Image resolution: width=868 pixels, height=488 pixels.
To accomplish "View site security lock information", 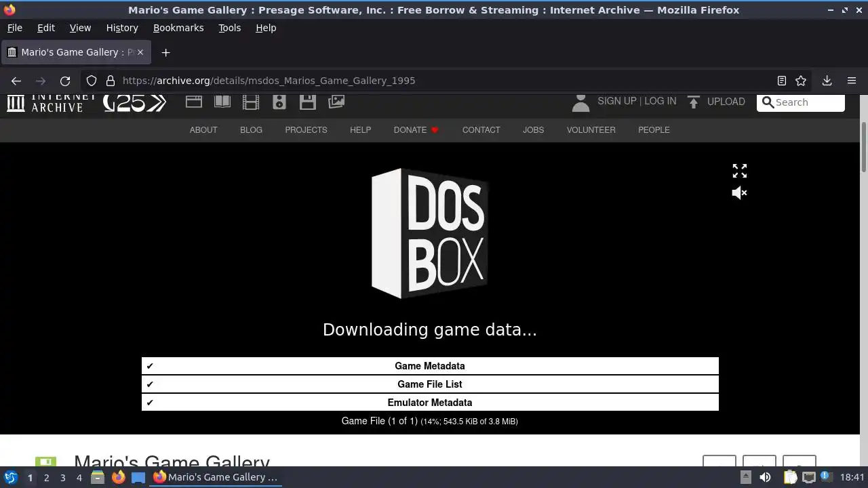I will point(111,81).
